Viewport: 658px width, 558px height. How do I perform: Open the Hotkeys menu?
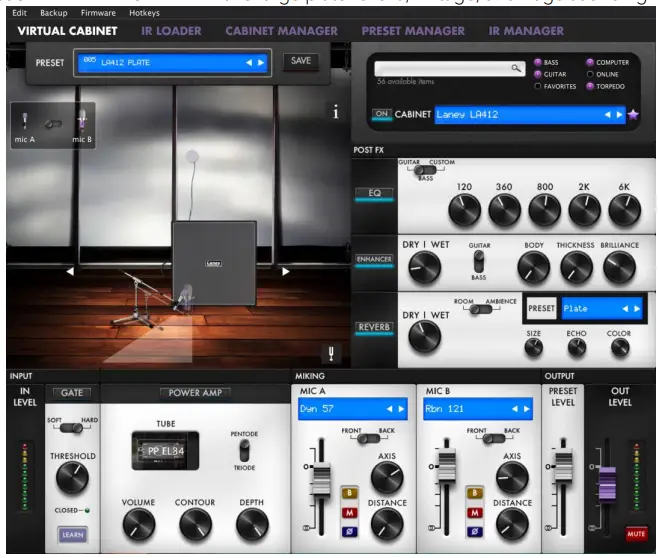(144, 12)
